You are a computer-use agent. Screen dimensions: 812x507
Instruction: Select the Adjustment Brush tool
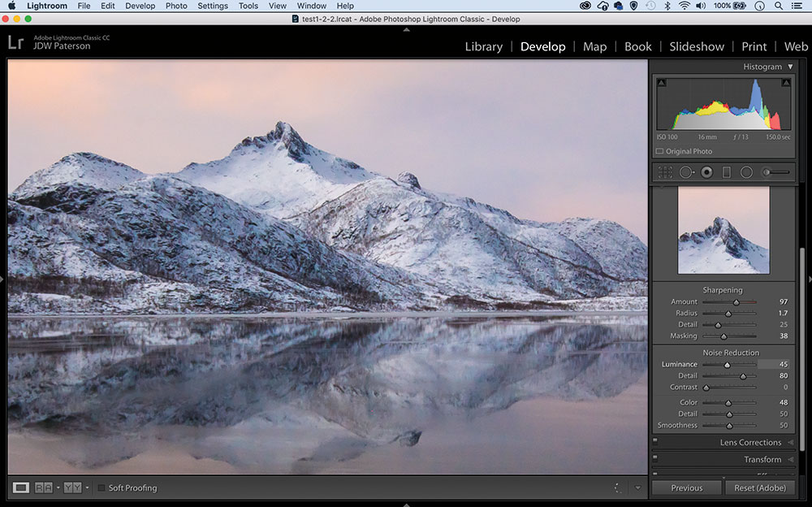point(775,172)
